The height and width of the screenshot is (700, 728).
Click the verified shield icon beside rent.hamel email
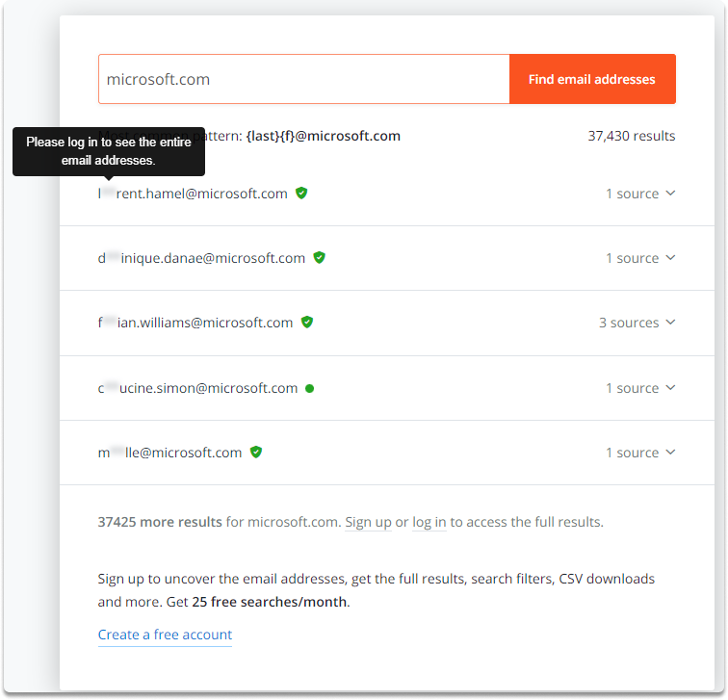[x=301, y=194]
